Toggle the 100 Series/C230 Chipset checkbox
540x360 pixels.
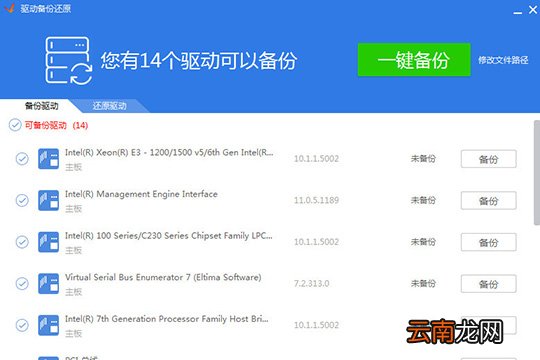pos(22,242)
